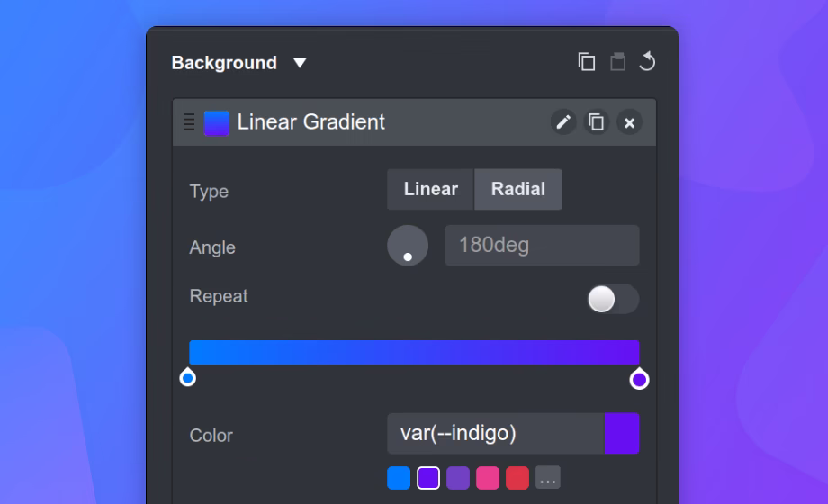Select the blue gradient stop handle
The height and width of the screenshot is (504, 828).
coord(187,378)
